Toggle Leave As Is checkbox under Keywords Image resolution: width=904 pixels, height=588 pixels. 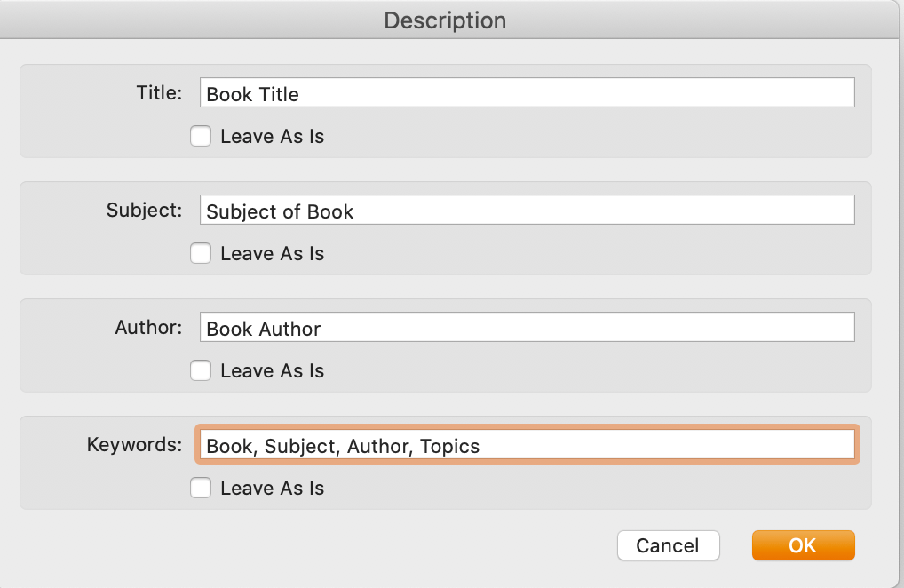pos(201,489)
